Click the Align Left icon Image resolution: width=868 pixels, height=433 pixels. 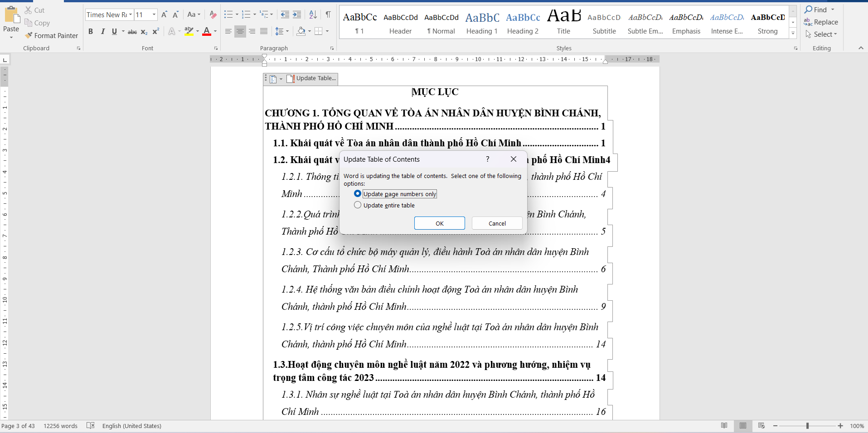[228, 31]
